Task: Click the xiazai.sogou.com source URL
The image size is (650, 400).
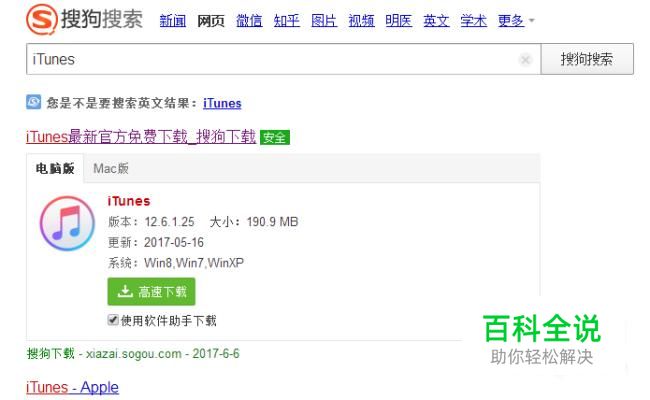Action: click(x=133, y=354)
